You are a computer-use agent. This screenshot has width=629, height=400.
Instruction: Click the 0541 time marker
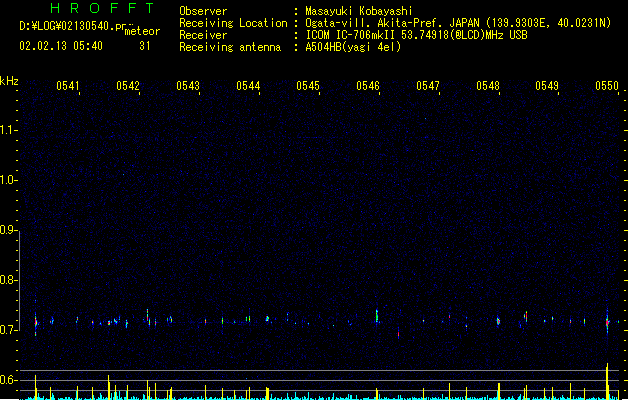pos(68,86)
